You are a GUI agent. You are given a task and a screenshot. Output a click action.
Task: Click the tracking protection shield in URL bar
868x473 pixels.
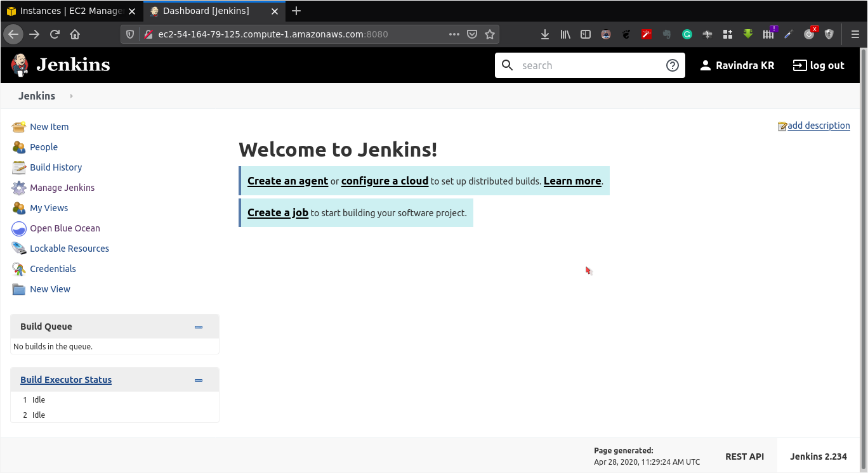(130, 34)
